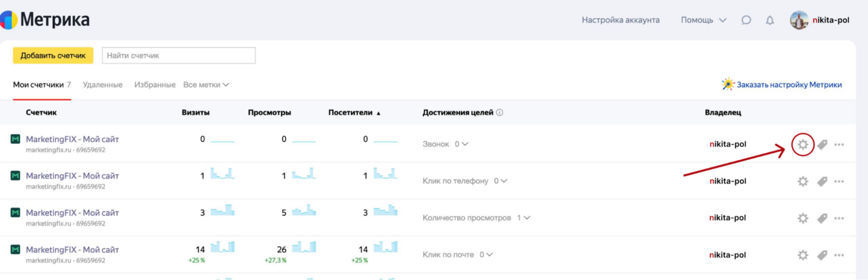Viewport: 868px width, 280px height.
Task: Select the Мои счетчики tab
Action: [42, 85]
